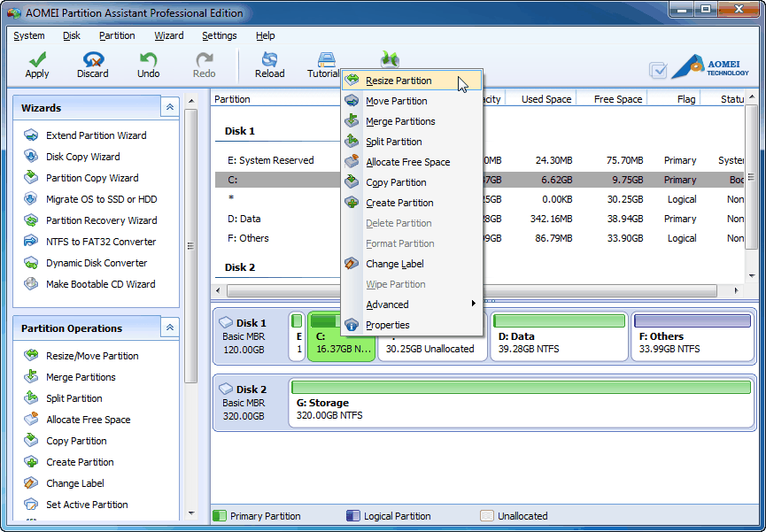This screenshot has width=766, height=532.
Task: Click the green Primary Partition legend swatch
Action: [218, 515]
